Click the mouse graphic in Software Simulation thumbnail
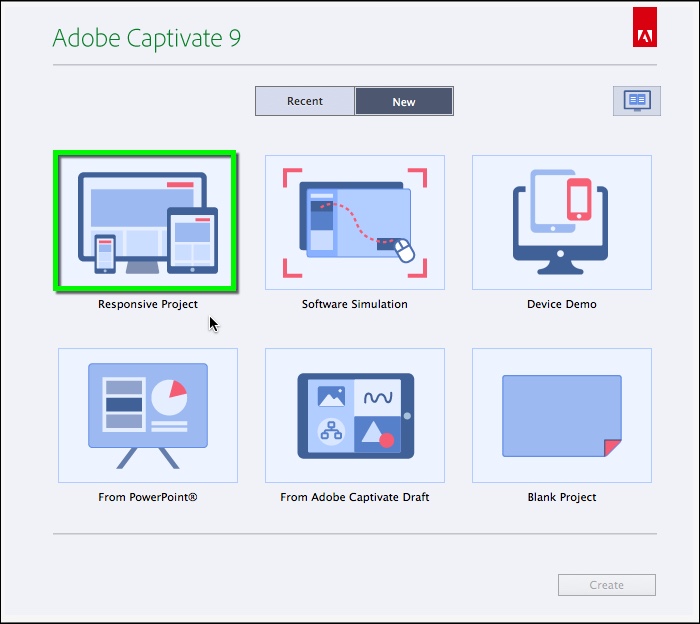Image resolution: width=700 pixels, height=624 pixels. 404,250
